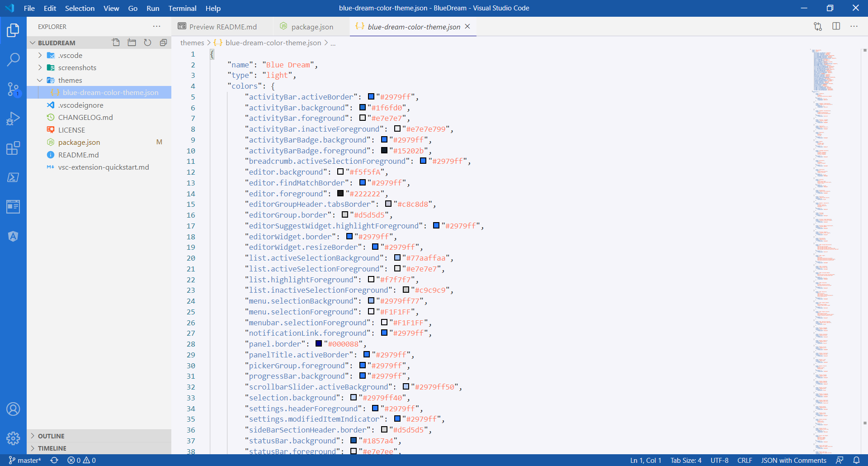This screenshot has height=466, width=868.
Task: Open Source Control view
Action: [x=13, y=89]
